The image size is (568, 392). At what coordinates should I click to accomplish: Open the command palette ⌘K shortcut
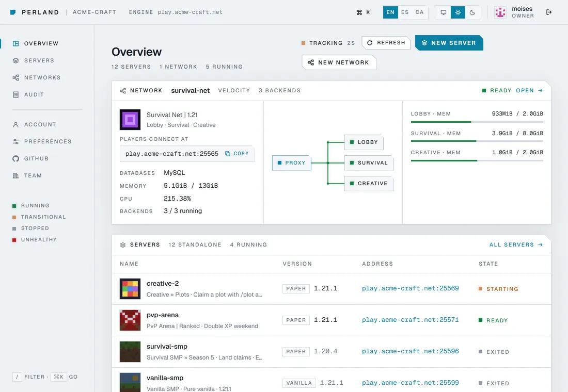[364, 12]
